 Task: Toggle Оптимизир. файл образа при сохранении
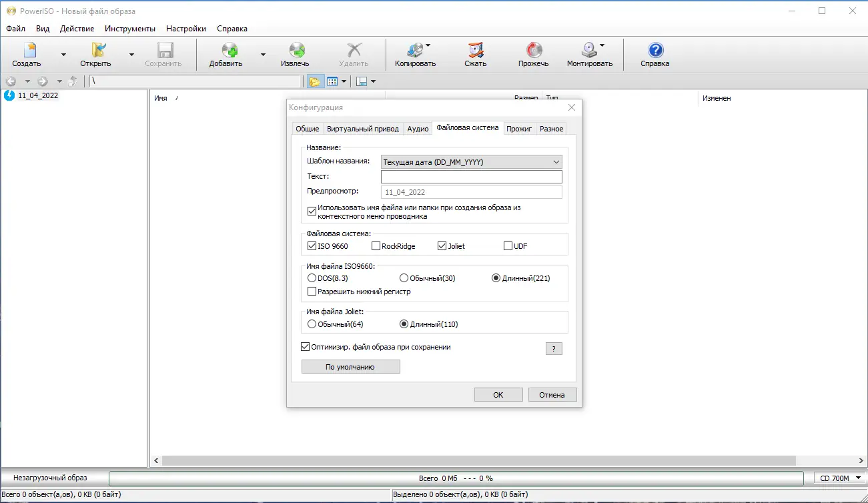tap(306, 347)
